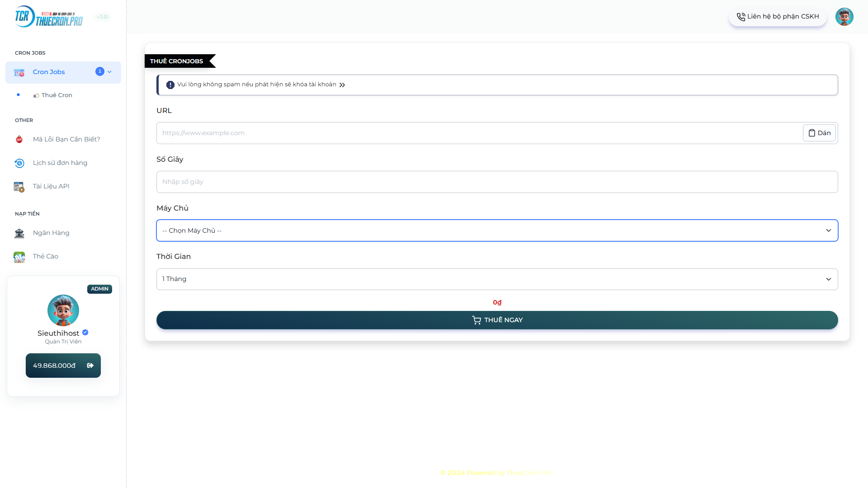
Task: Click the Nhập số giây field
Action: pos(497,182)
